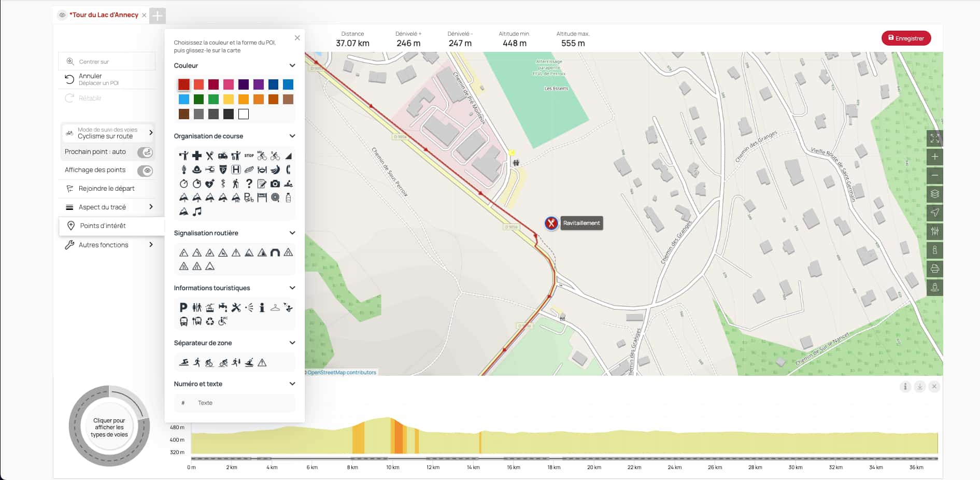This screenshot has width=980, height=480.
Task: Open Centrer sur option
Action: (x=107, y=61)
